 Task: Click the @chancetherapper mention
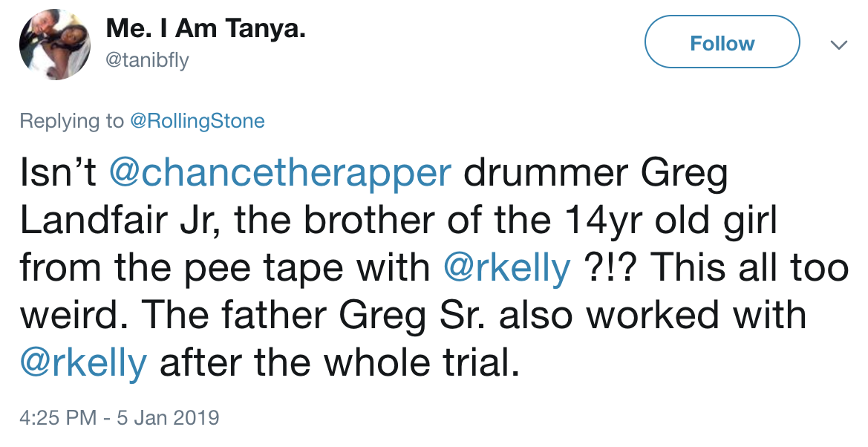pos(280,174)
